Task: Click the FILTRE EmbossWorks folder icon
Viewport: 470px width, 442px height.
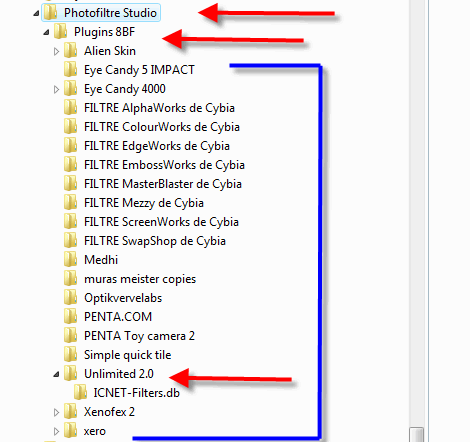Action: point(71,165)
